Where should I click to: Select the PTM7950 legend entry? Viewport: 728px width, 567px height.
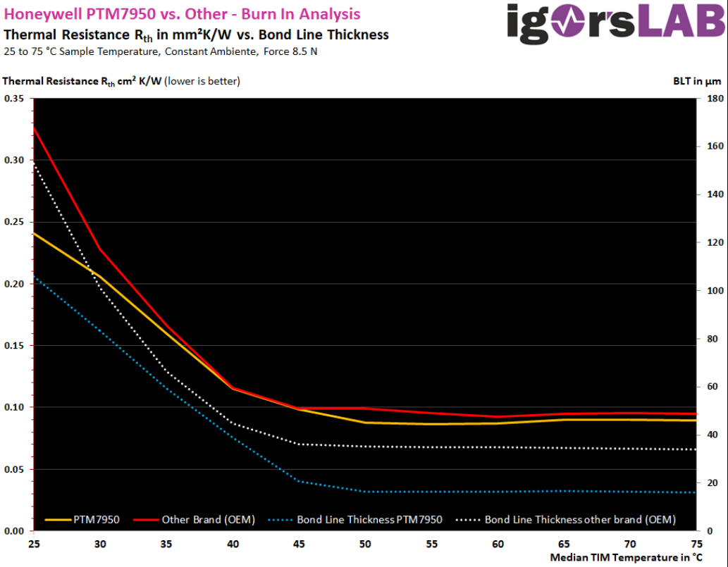(x=82, y=520)
